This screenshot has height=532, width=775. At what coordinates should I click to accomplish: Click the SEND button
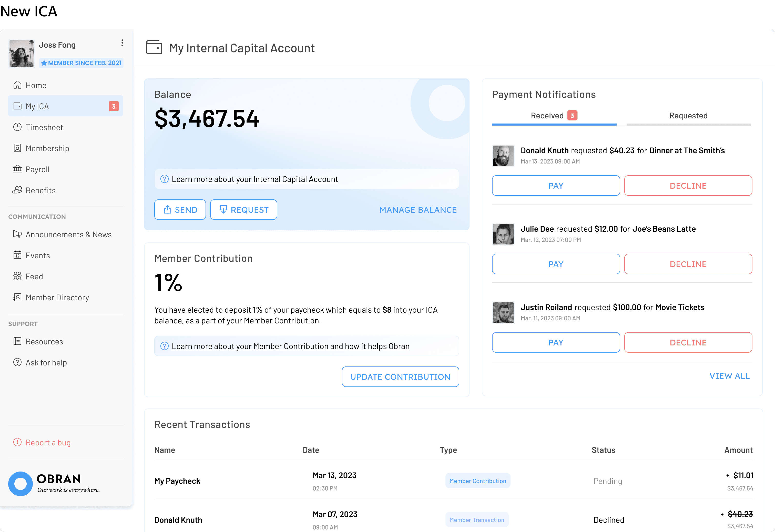pos(180,210)
